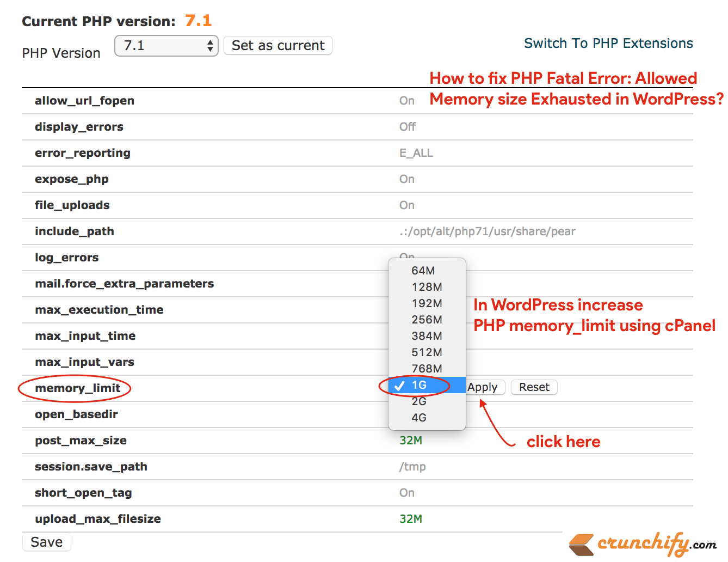Select 64M in memory limit list

[427, 271]
